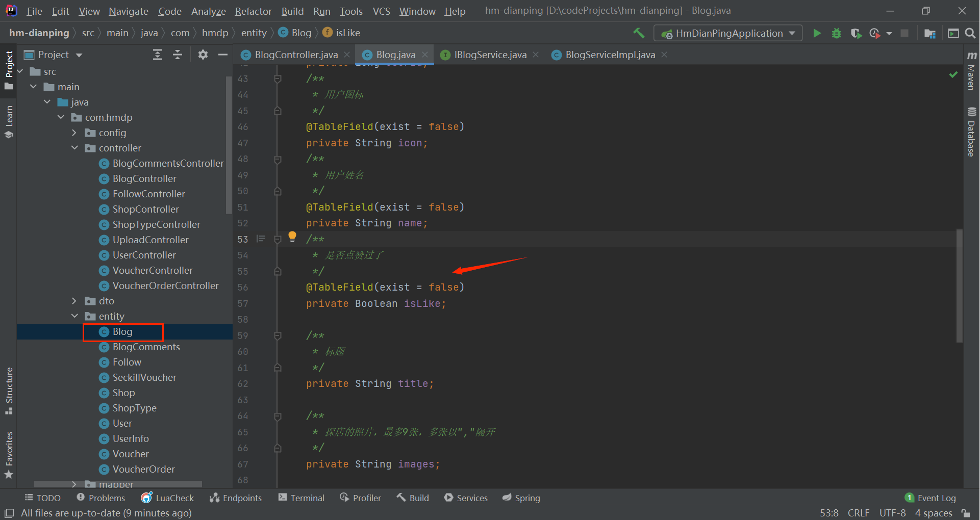Viewport: 980px width, 520px height.
Task: Open the Structure tool window
Action: click(9, 391)
